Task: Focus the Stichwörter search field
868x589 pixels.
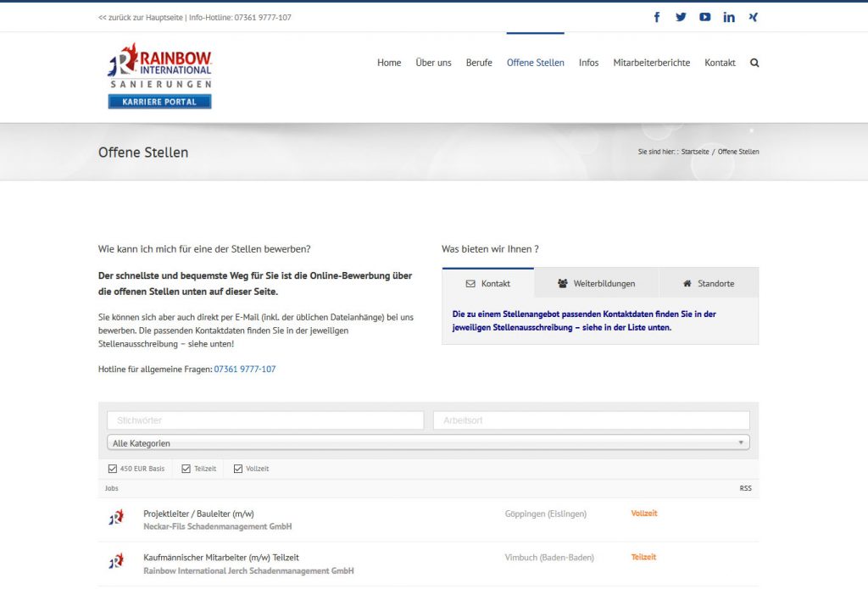Action: (265, 420)
